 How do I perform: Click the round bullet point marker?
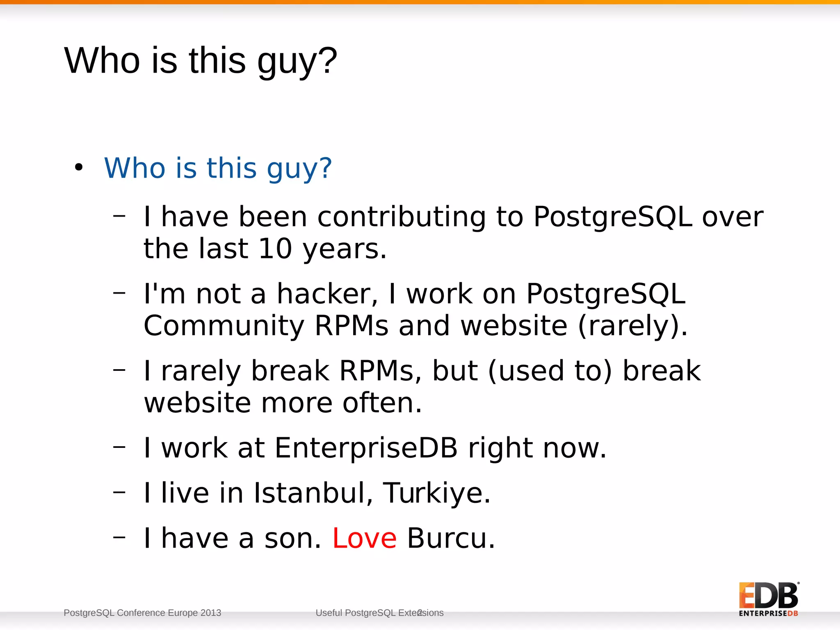pos(79,167)
